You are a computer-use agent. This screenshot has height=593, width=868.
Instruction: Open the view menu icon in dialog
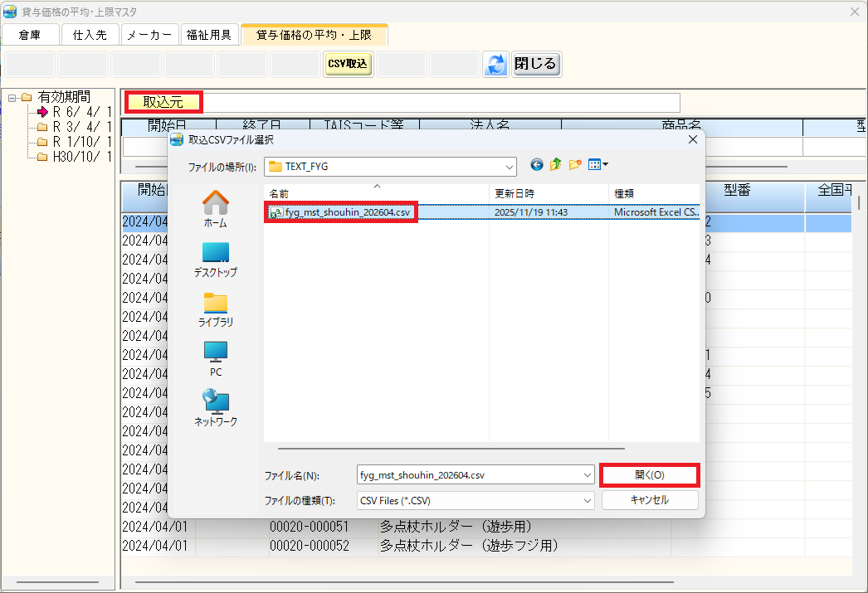597,165
